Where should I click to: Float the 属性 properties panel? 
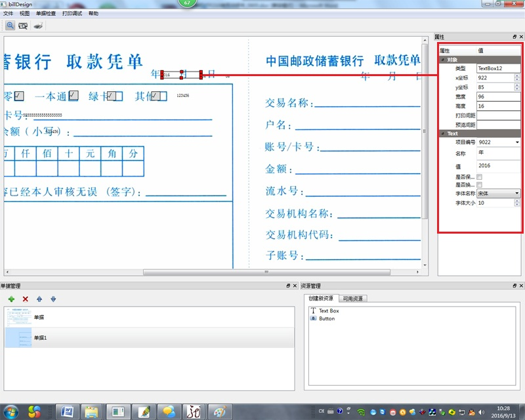point(514,37)
